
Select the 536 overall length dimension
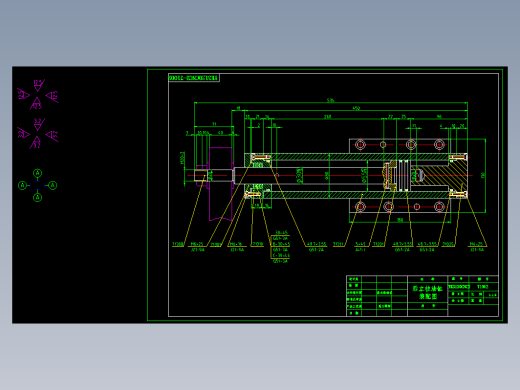click(330, 100)
